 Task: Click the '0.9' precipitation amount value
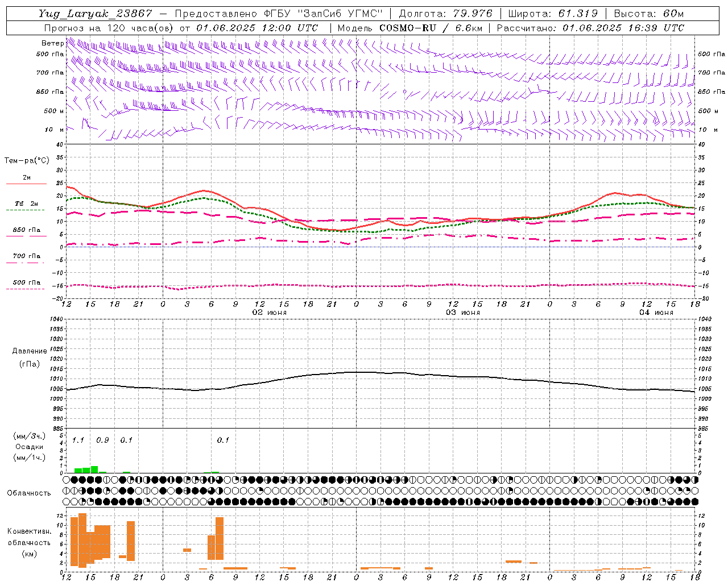tap(102, 440)
